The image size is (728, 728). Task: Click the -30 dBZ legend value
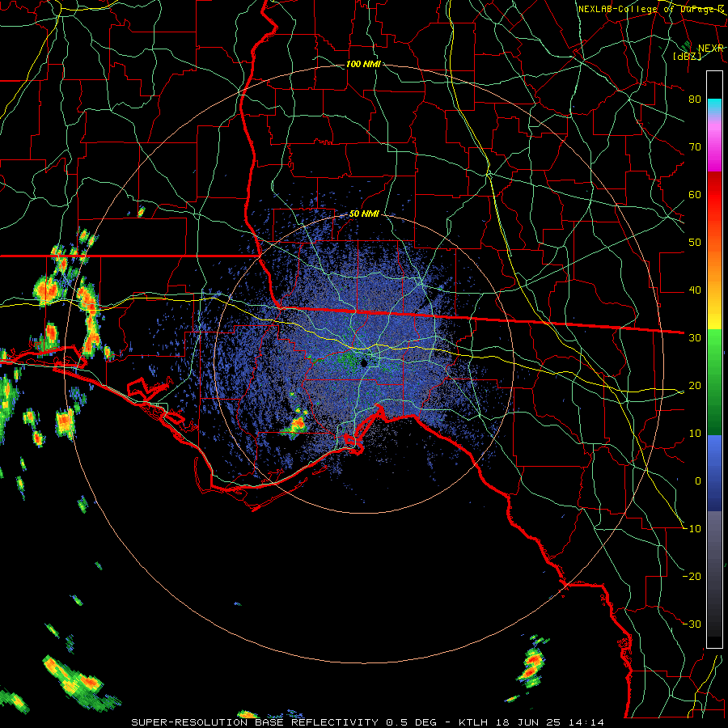pos(692,624)
